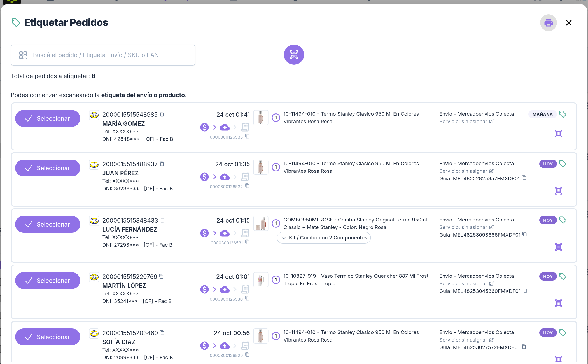
Task: Click 'Servicio: sin asignar' for Sofía Díaz
Action: click(x=463, y=340)
